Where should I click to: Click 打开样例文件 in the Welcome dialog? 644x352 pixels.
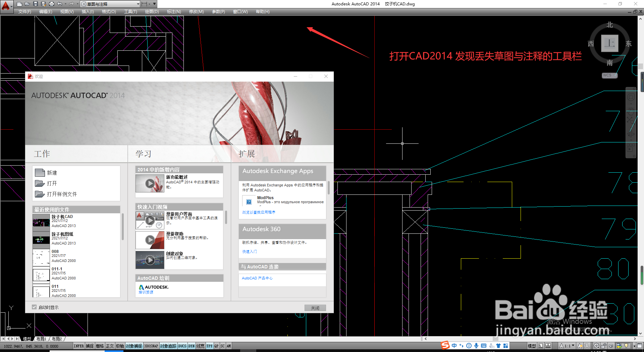[x=56, y=194]
